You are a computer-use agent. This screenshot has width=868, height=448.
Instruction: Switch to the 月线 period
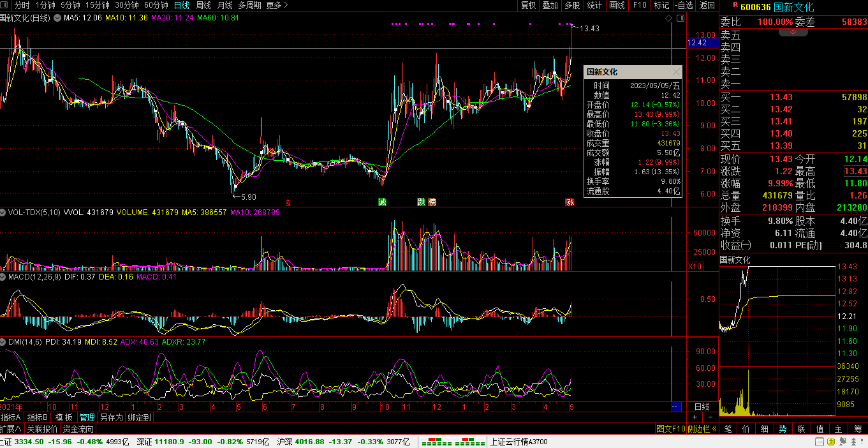tap(225, 5)
